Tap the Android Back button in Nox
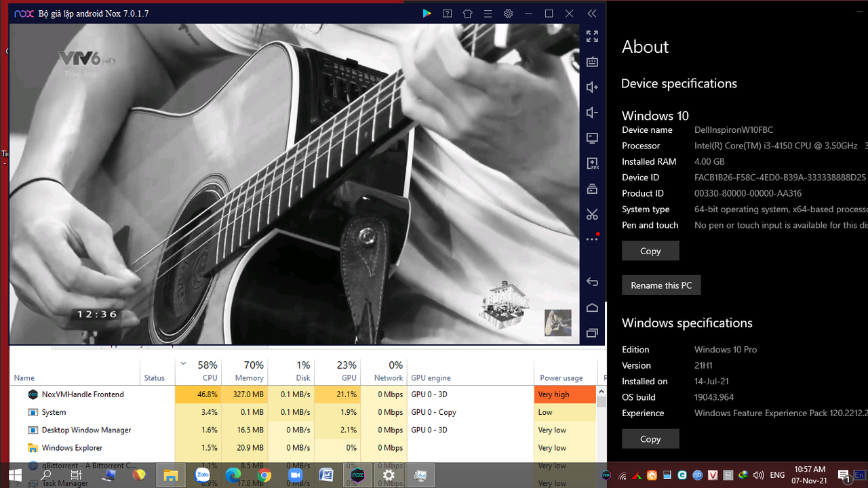 pyautogui.click(x=592, y=282)
